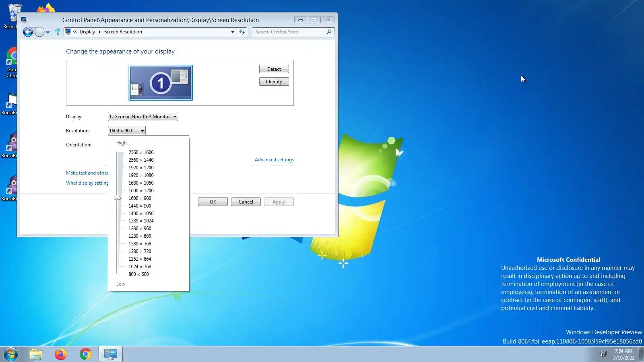
Task: Click the 'Make text and other' link
Action: 87,173
